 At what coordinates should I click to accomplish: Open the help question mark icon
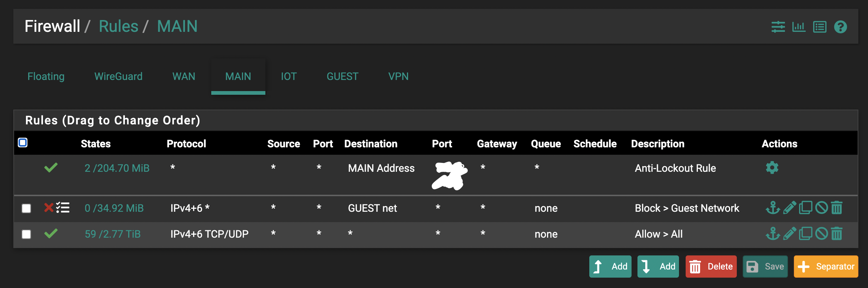[840, 27]
